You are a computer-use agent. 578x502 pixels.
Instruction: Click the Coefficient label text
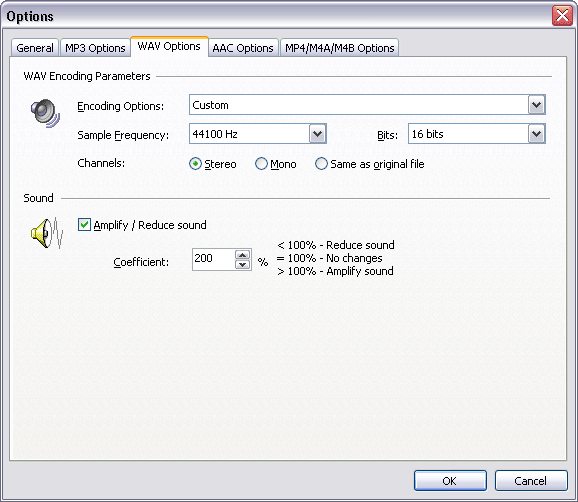click(x=141, y=262)
